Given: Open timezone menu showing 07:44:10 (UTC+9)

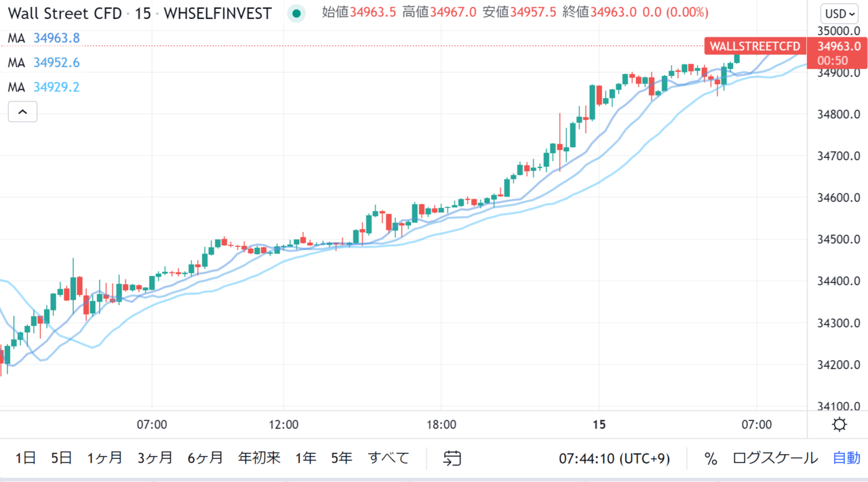Looking at the screenshot, I should 614,459.
